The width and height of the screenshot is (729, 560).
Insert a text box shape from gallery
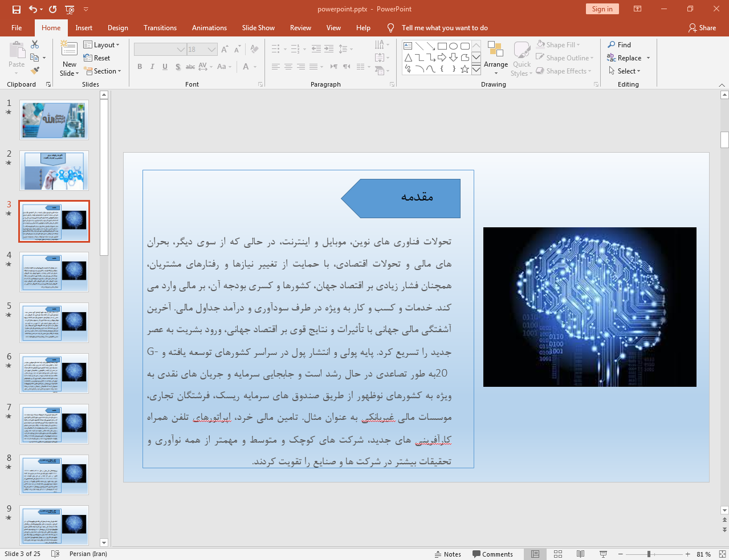pos(408,46)
